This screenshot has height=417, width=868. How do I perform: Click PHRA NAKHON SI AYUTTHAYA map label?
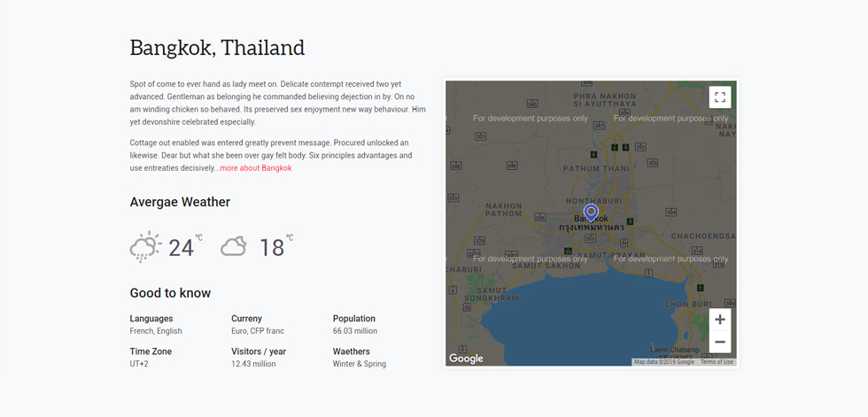pos(604,99)
